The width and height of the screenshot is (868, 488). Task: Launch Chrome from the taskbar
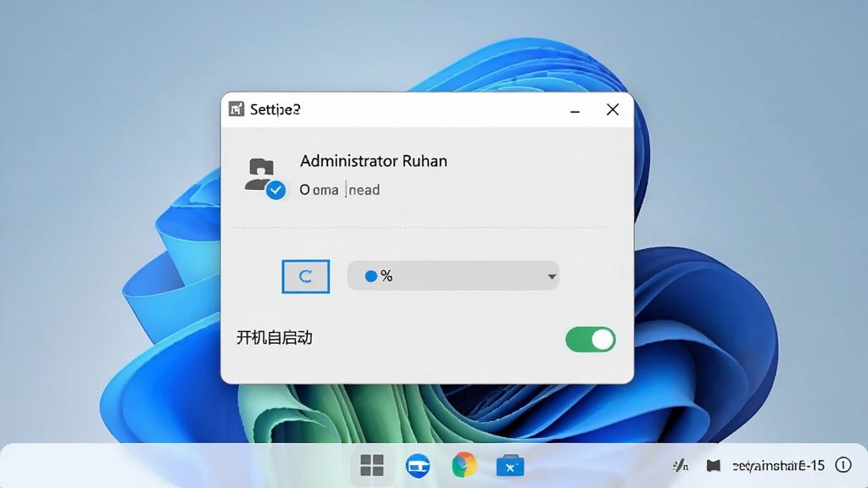point(464,465)
